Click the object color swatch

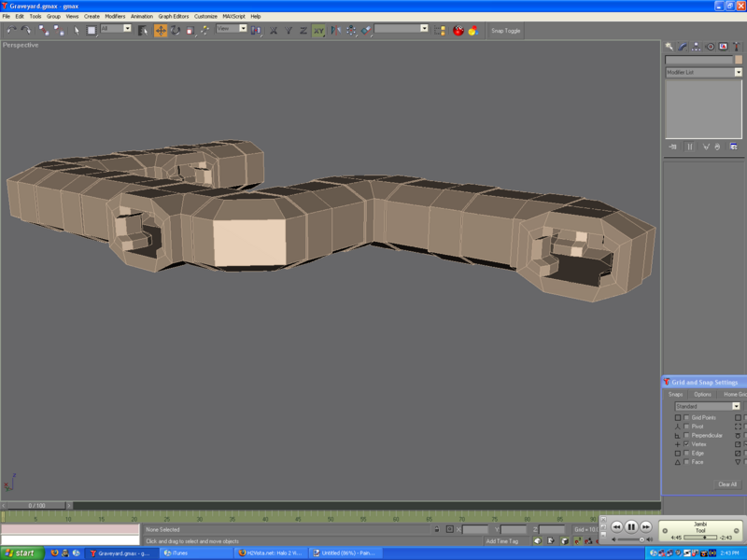pos(739,60)
